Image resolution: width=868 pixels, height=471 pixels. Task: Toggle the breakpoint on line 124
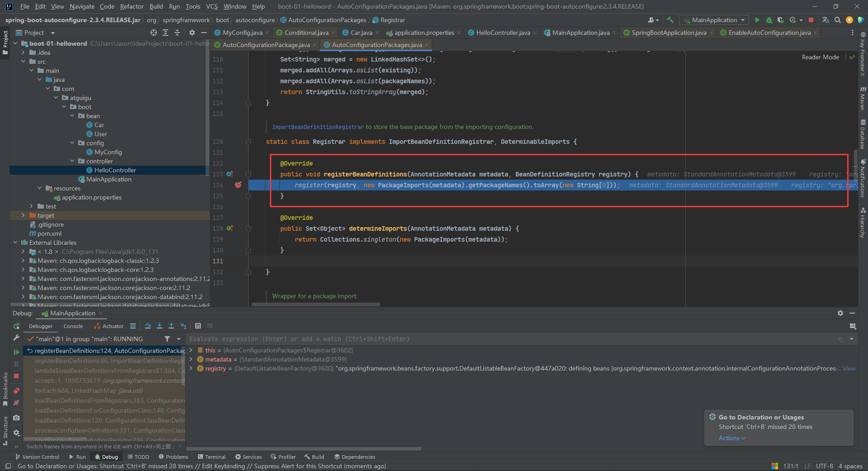pyautogui.click(x=238, y=185)
